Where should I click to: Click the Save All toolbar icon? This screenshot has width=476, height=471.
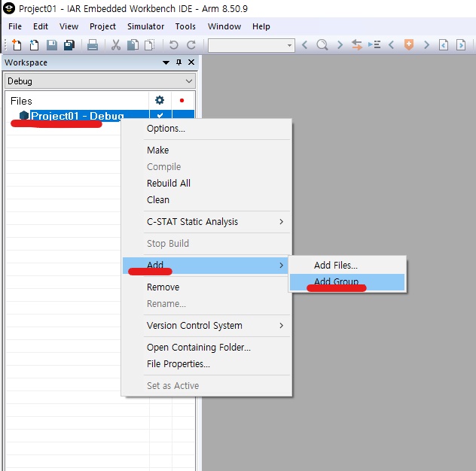[69, 45]
